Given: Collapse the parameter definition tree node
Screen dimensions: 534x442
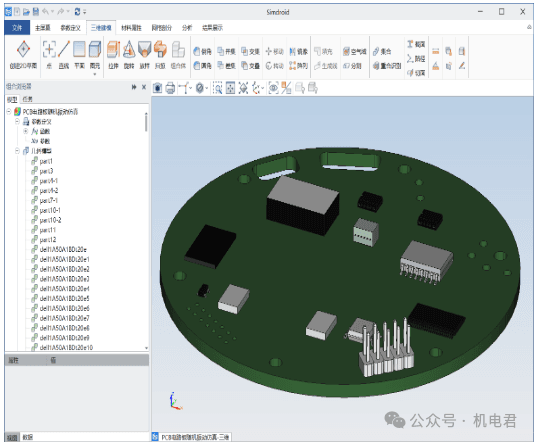Looking at the screenshot, I should tap(17, 121).
